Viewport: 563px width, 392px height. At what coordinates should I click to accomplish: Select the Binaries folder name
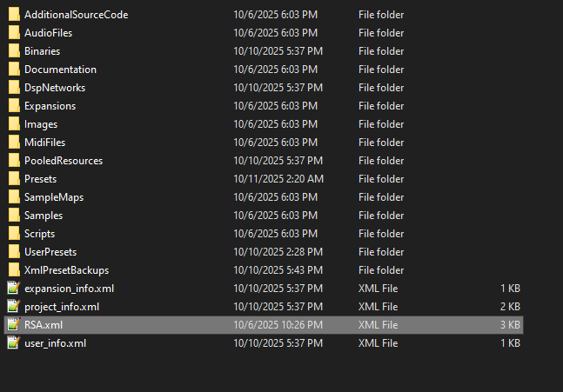click(42, 51)
